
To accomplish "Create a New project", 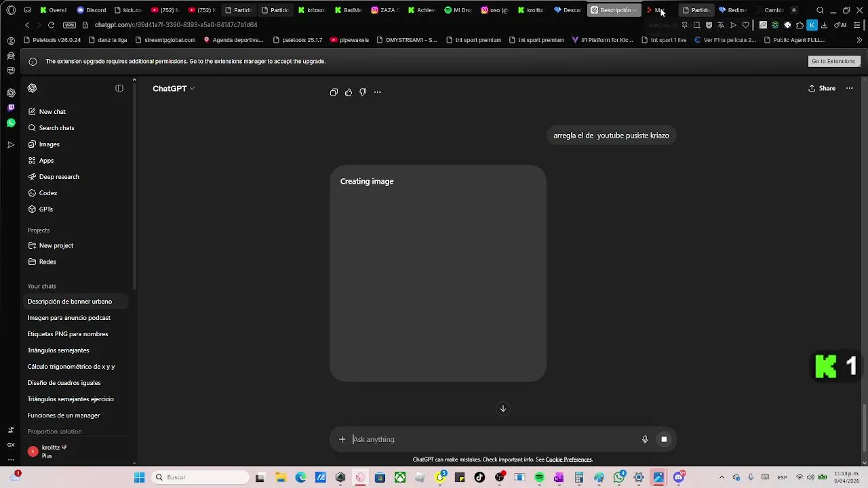I will (x=76, y=245).
